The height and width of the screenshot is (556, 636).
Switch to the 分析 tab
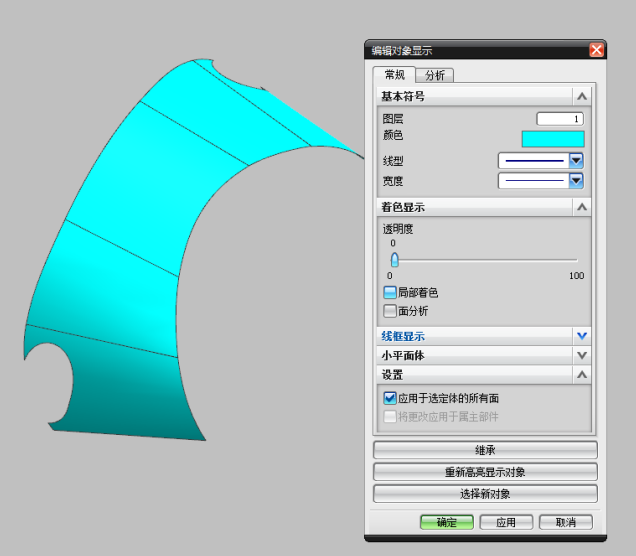435,75
